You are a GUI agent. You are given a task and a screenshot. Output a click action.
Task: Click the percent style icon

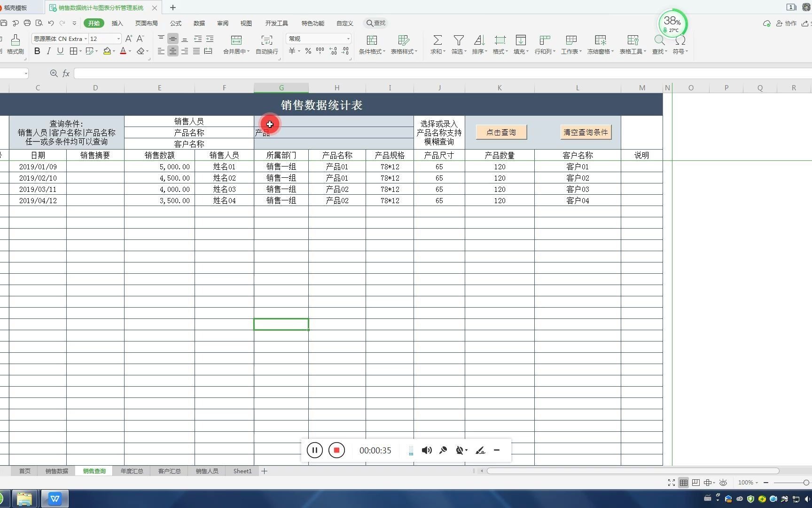(308, 51)
